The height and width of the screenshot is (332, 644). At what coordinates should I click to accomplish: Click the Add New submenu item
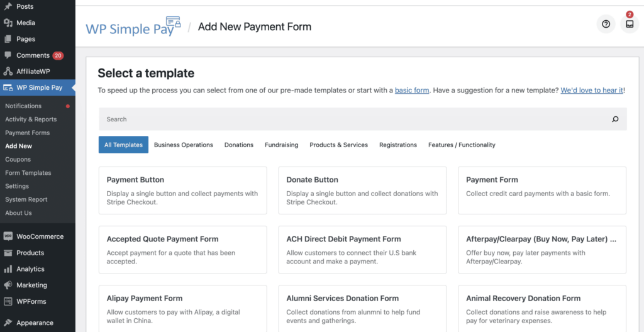(18, 146)
